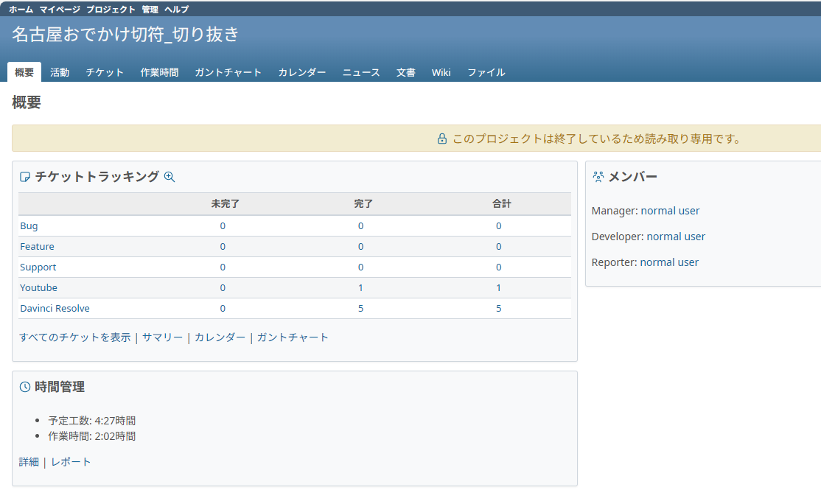Select the 概要 tab
The image size is (821, 504).
coord(24,72)
